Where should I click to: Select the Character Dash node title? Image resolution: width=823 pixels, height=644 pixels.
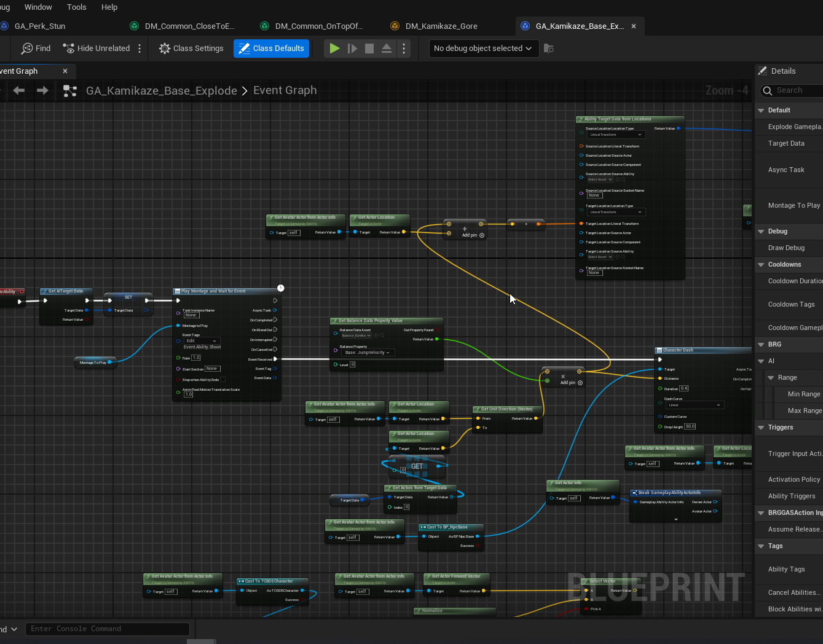[x=678, y=350]
